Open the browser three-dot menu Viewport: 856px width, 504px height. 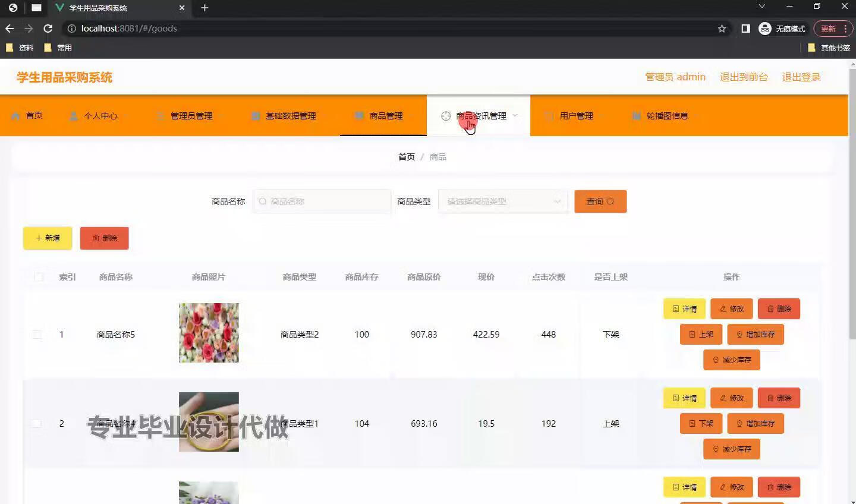coord(845,29)
